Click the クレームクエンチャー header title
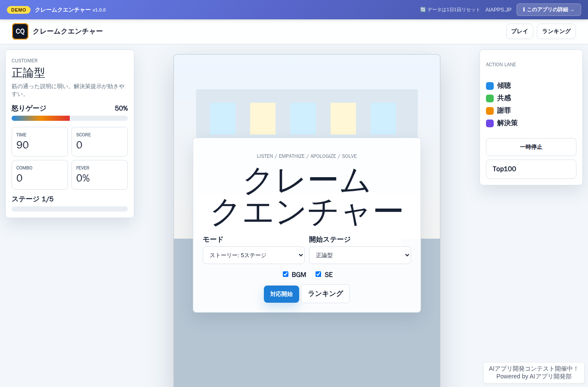Screen dimensions: 588x387 click(68, 31)
